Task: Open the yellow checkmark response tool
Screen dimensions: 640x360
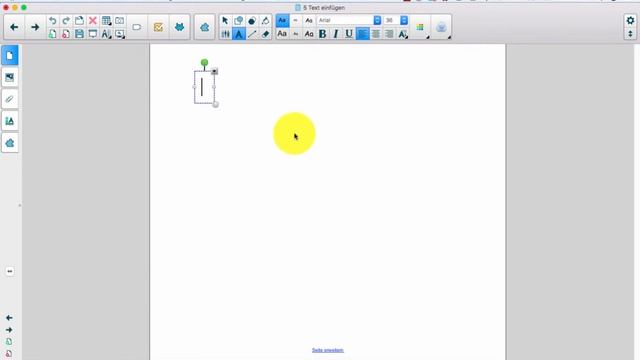Action: click(x=158, y=27)
